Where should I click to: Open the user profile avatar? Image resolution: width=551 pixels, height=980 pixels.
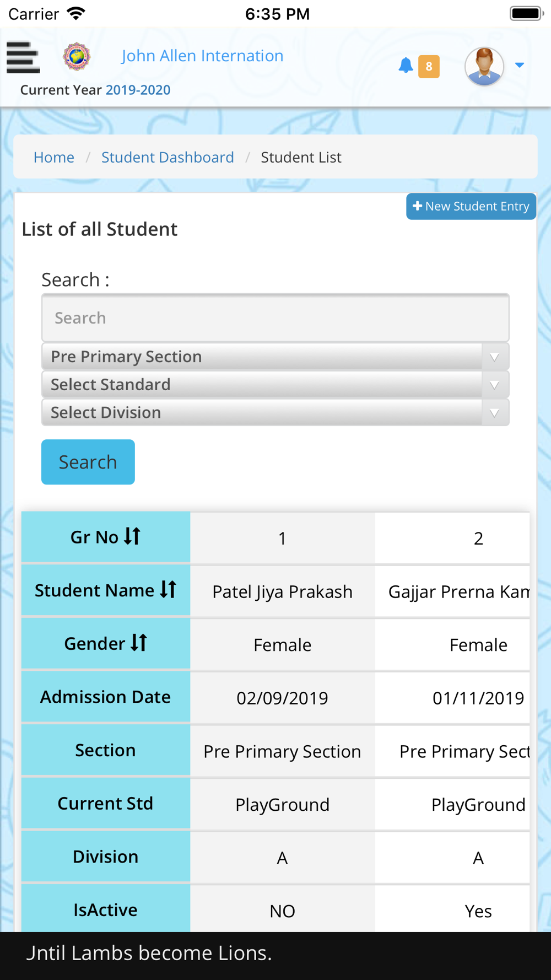(484, 66)
